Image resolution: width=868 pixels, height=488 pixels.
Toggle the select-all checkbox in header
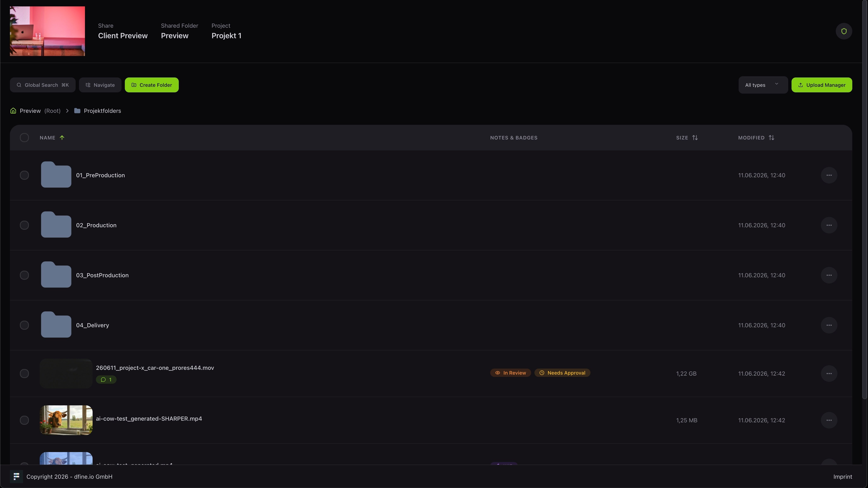(24, 138)
